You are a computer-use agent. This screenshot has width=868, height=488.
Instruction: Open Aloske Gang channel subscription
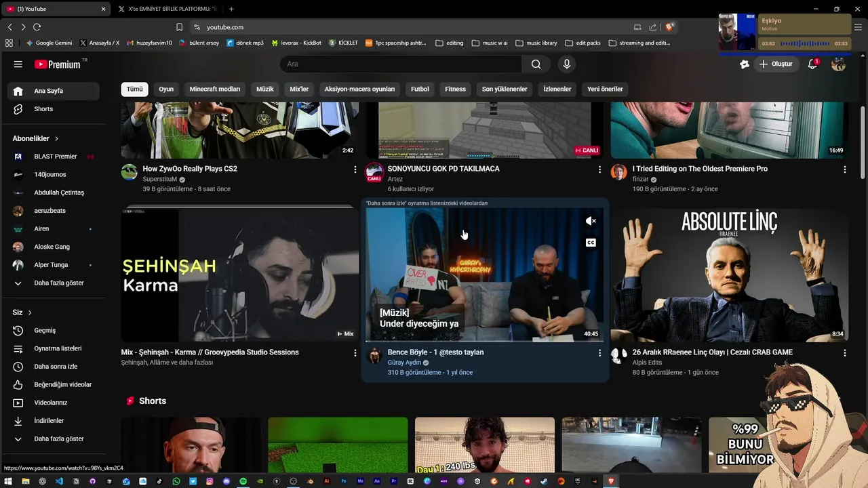click(54, 247)
